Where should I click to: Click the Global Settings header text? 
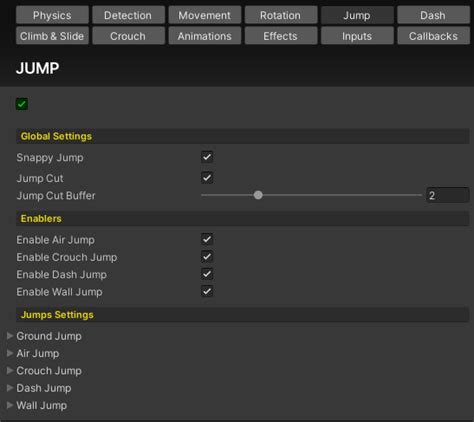(x=56, y=136)
